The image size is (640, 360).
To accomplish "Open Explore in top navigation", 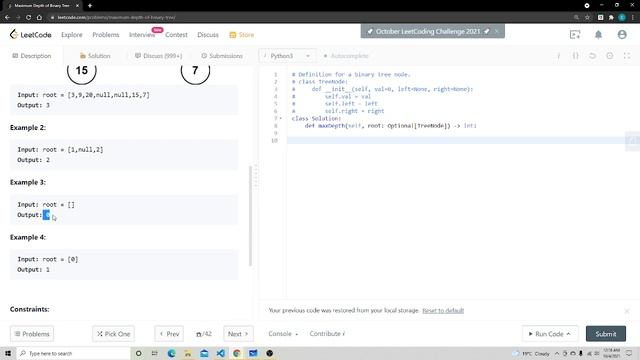I will (72, 35).
